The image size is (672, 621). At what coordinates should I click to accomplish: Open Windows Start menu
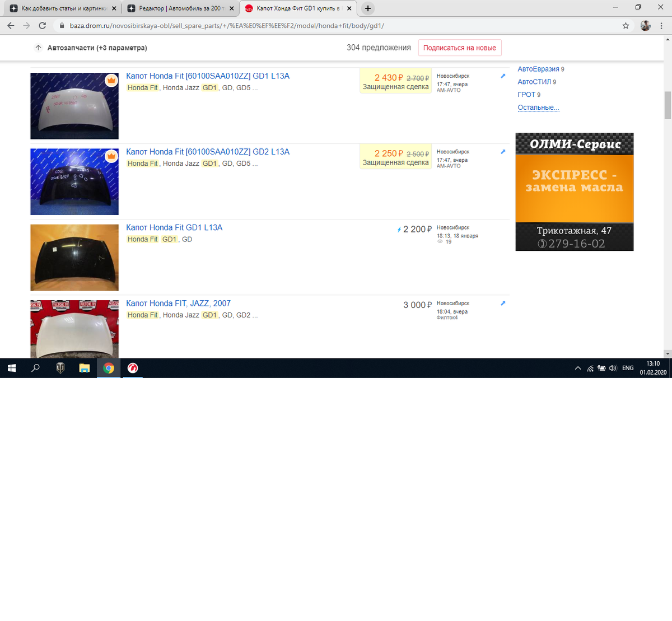click(12, 368)
